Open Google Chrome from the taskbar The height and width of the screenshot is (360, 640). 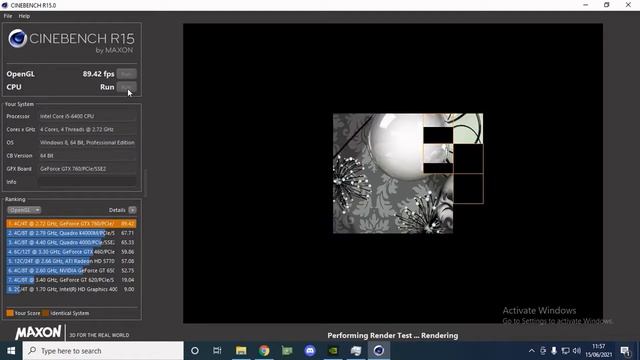pyautogui.click(x=264, y=351)
